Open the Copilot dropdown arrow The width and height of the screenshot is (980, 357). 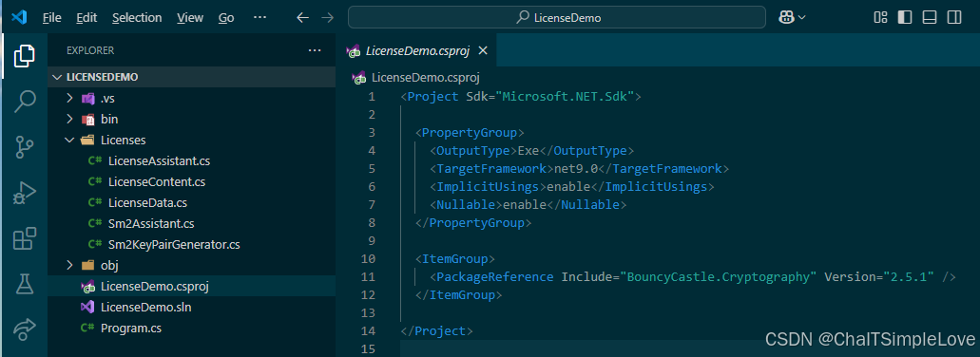coord(801,18)
